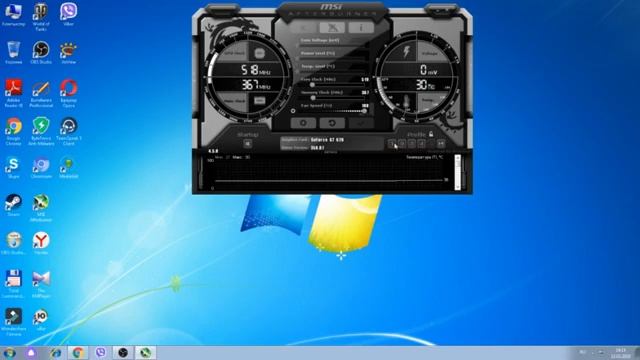Open Viber desktop shortcut
The height and width of the screenshot is (360, 640).
(69, 15)
